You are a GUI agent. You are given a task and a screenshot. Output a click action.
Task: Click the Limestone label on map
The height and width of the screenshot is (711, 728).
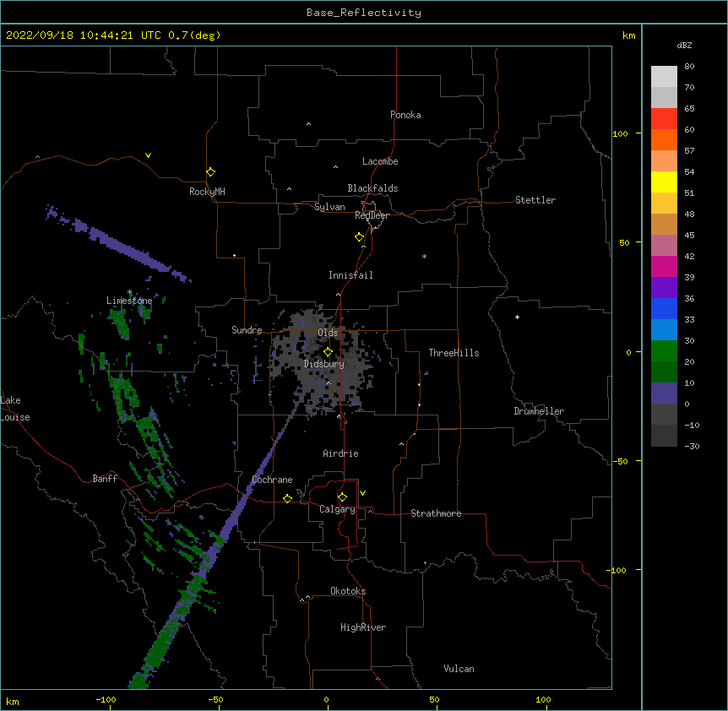coord(129,301)
